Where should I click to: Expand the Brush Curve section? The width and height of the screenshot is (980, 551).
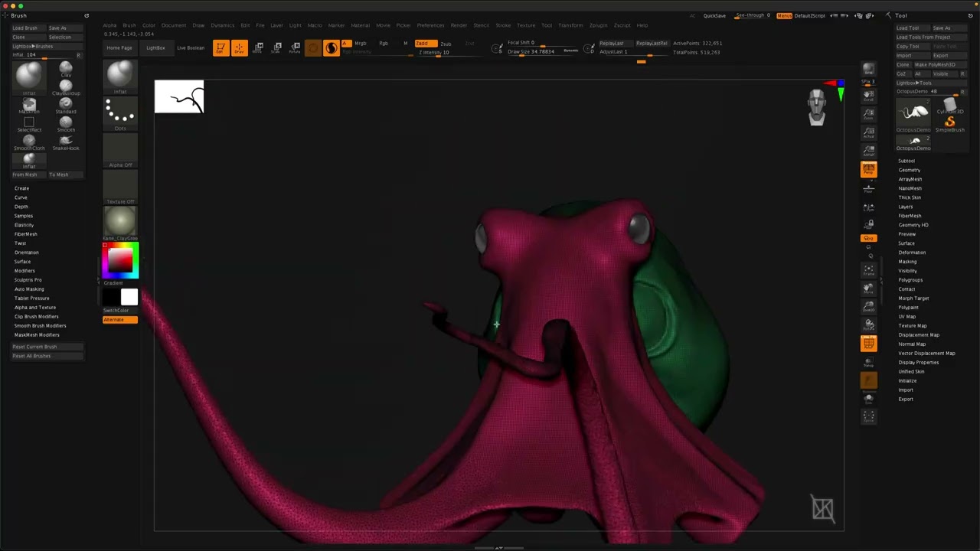pos(21,197)
